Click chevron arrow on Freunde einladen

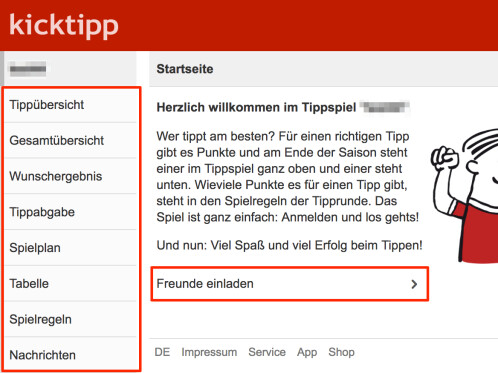414,284
